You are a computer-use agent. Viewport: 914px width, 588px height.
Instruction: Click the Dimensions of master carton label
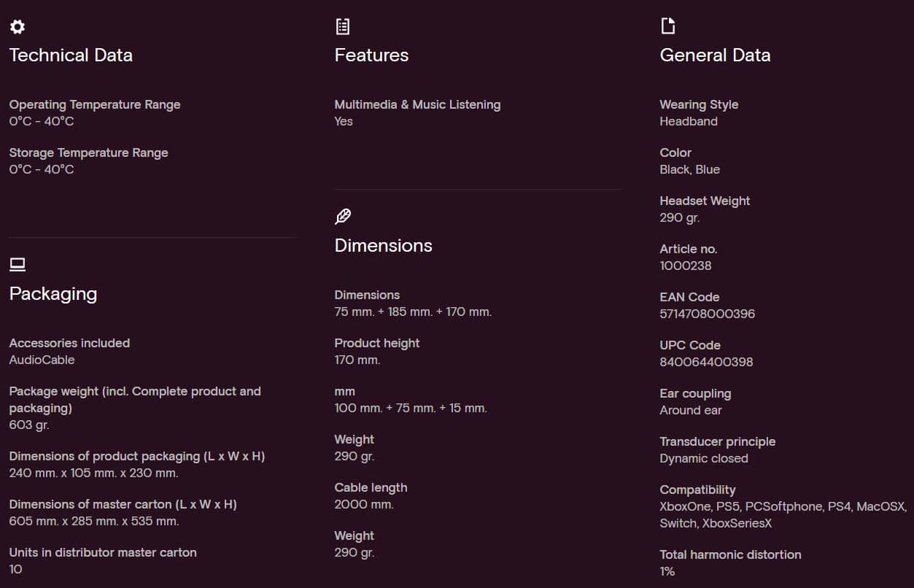[x=123, y=504]
